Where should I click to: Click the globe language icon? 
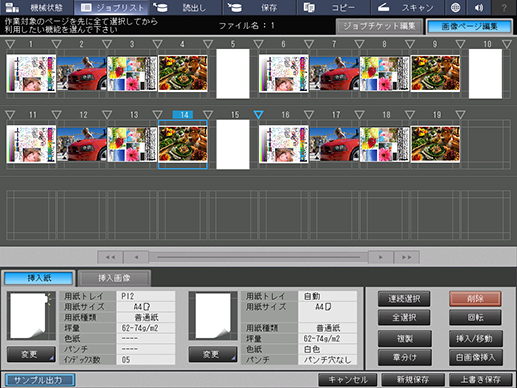[x=455, y=7]
